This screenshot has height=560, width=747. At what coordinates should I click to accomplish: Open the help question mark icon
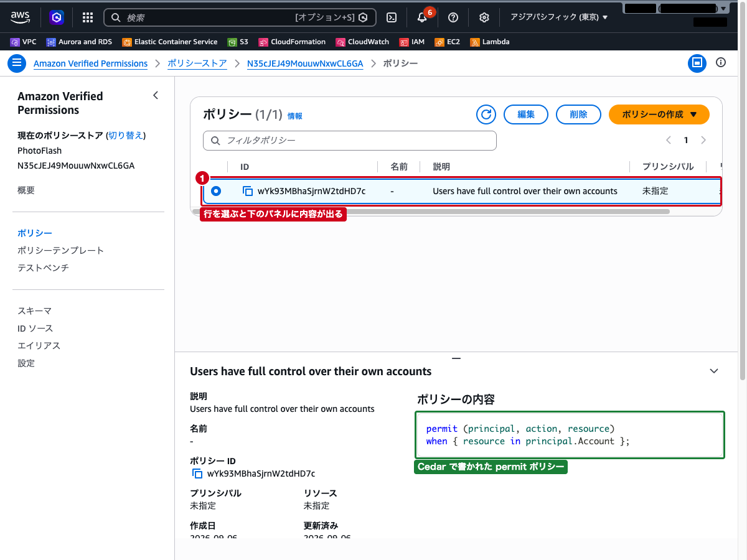(x=453, y=17)
